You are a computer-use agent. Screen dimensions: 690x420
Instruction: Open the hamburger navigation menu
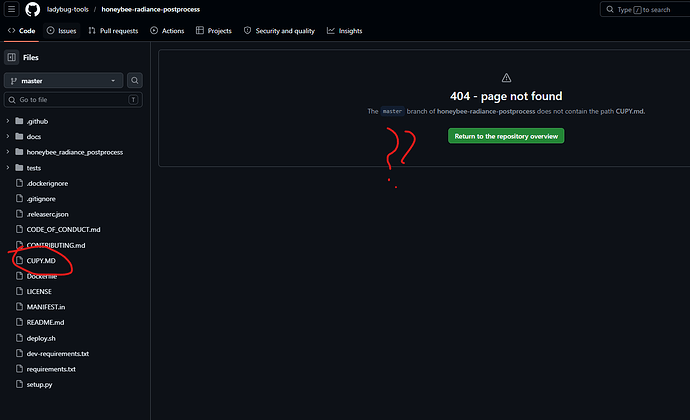[11, 9]
